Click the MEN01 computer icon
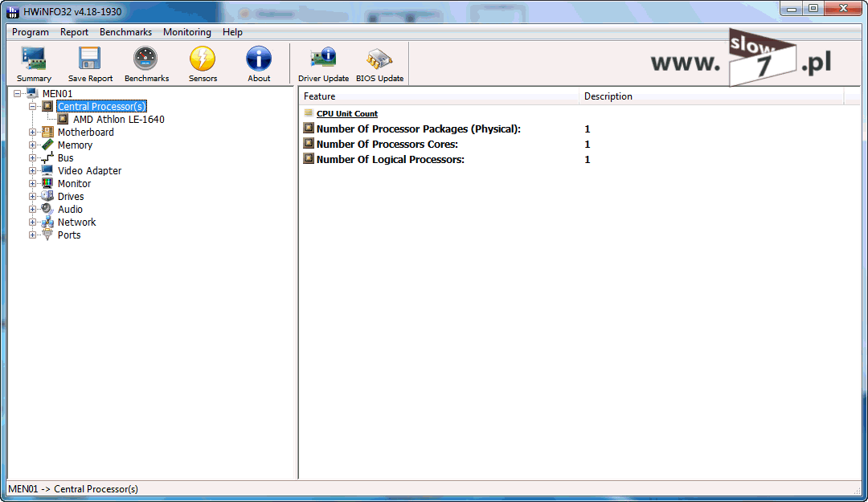 point(32,93)
